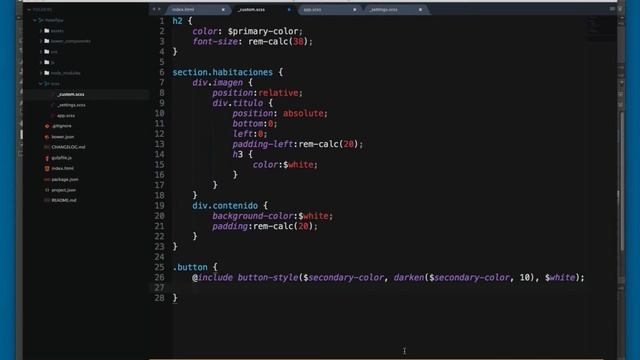Click the 'absolute' value on line 10

coord(304,113)
